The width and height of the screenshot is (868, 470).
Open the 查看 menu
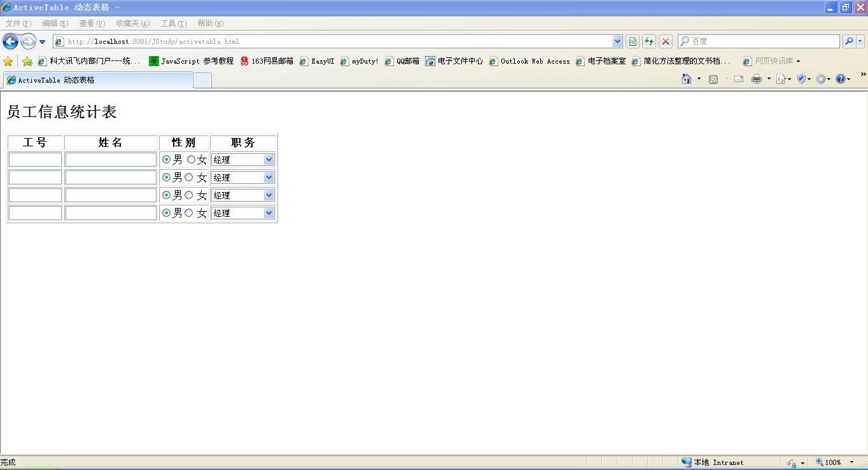92,24
